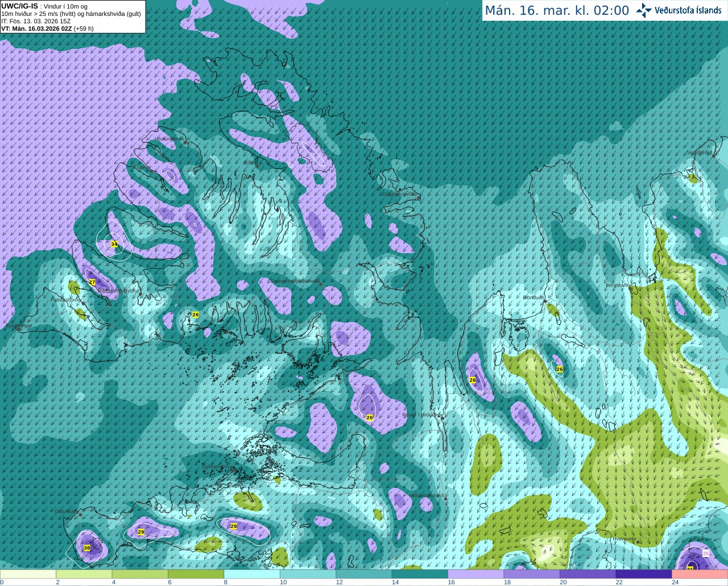The height and width of the screenshot is (586, 728).
Task: Select the IT: Fös. 13. 03. 2026 15Z line
Action: coord(36,21)
